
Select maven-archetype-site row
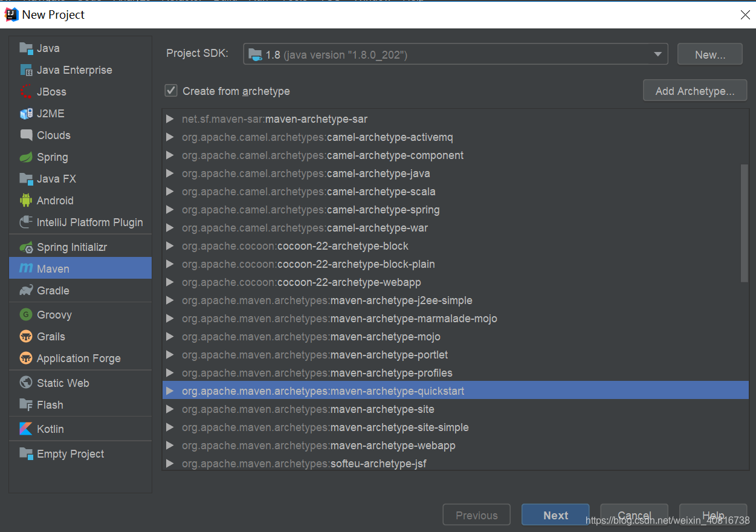pyautogui.click(x=456, y=409)
